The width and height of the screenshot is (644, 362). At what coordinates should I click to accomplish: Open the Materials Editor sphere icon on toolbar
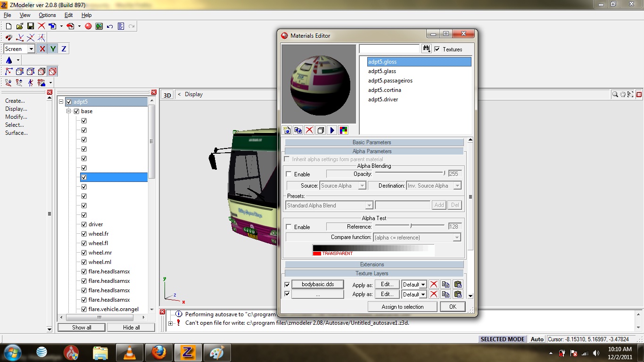click(88, 26)
